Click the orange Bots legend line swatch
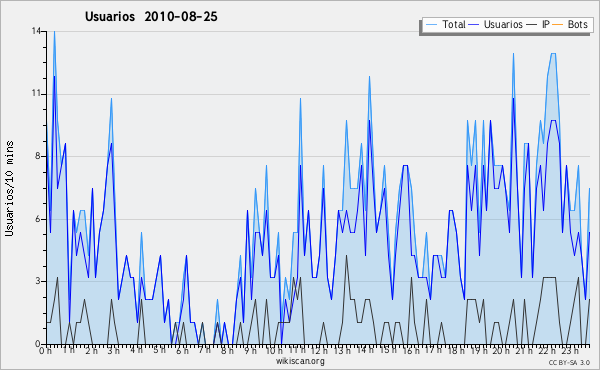Viewport: 600px width, 370px height. coord(558,25)
